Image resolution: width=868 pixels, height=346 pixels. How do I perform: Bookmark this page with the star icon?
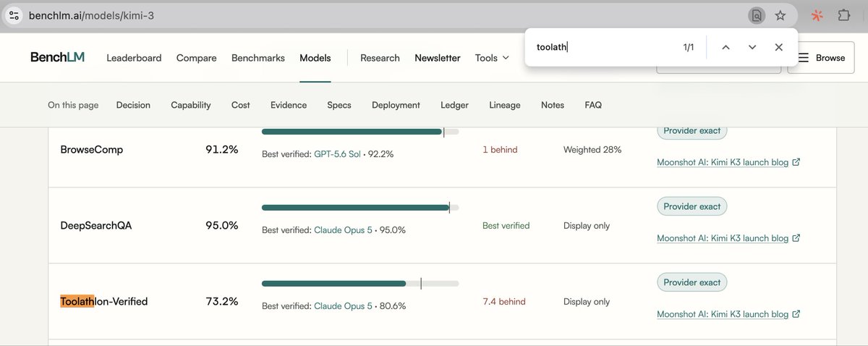tap(780, 15)
